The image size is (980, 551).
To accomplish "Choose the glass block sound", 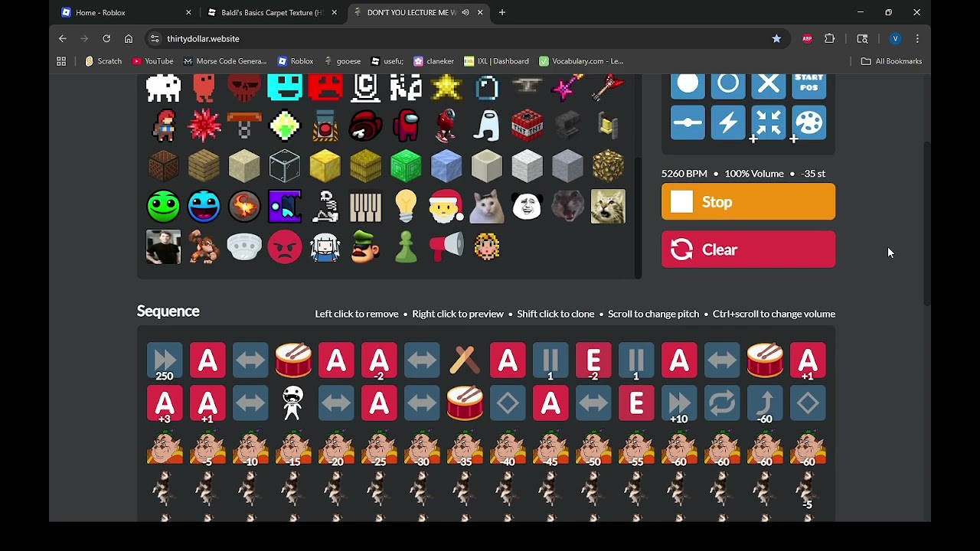I will (x=285, y=166).
